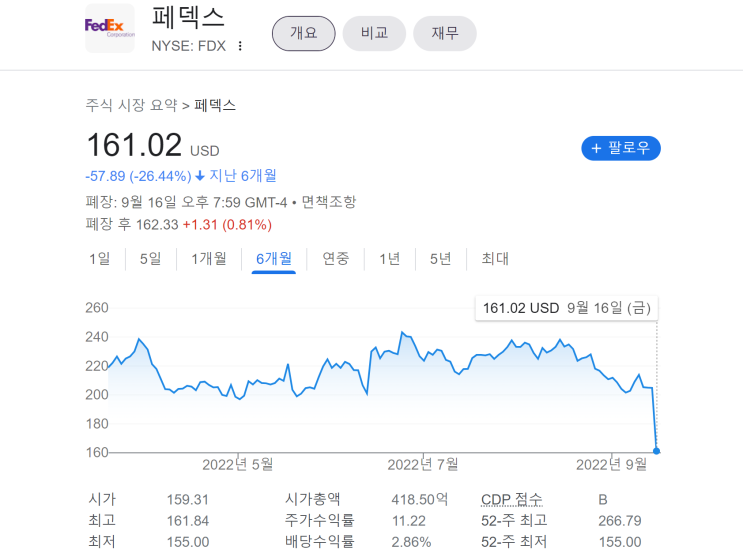Switch the chart to 연중 range
The width and height of the screenshot is (743, 557).
[335, 259]
